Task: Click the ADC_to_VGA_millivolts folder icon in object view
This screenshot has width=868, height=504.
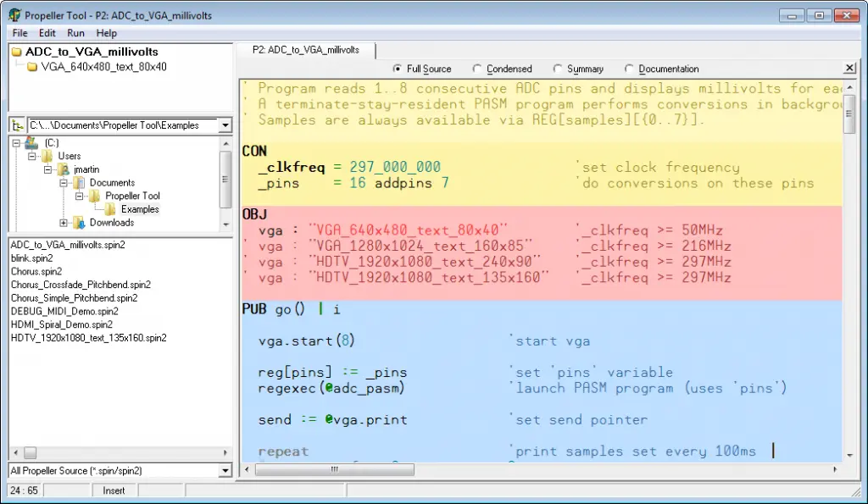Action: (17, 53)
